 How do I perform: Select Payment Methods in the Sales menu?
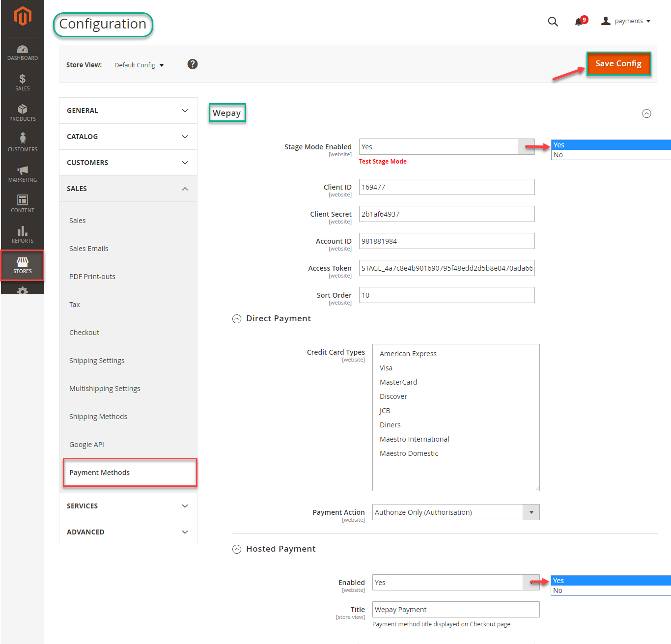(x=100, y=473)
